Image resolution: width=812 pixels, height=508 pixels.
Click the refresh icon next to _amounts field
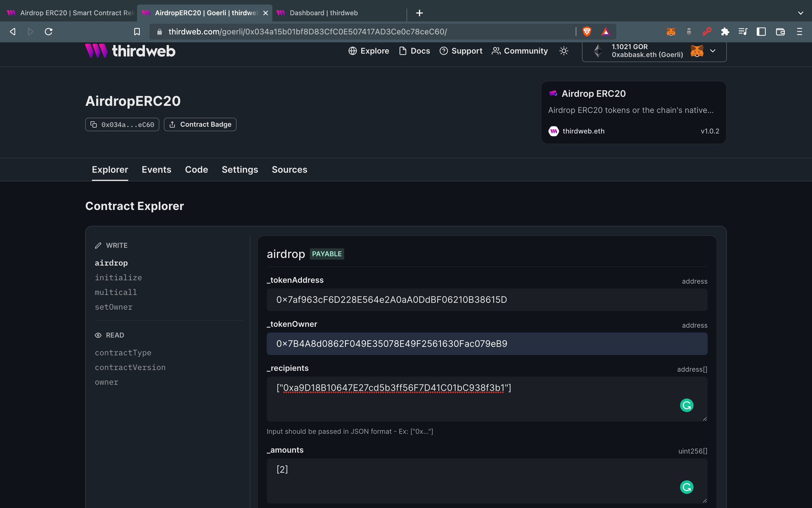pyautogui.click(x=687, y=487)
